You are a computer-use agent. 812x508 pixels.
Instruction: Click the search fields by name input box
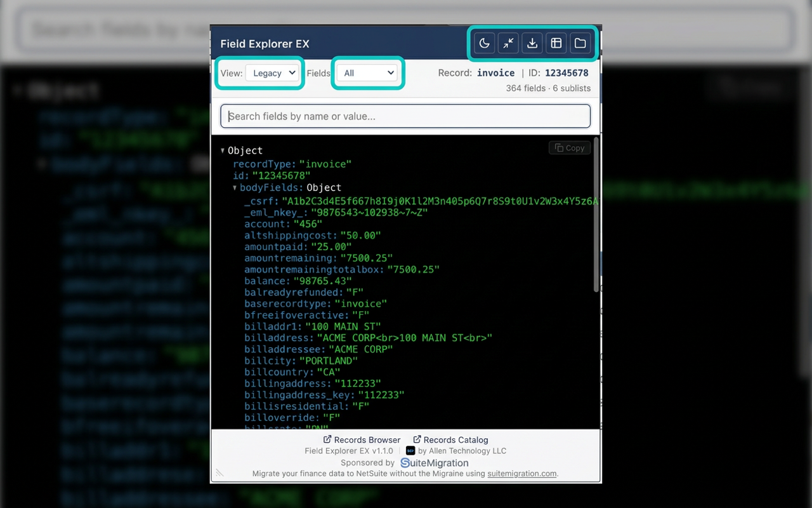(405, 116)
